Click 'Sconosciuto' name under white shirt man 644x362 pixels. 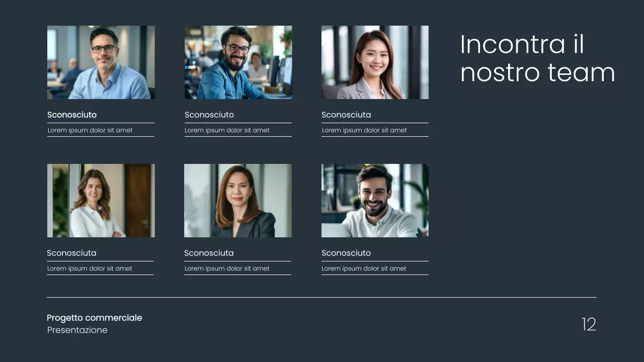pos(346,253)
